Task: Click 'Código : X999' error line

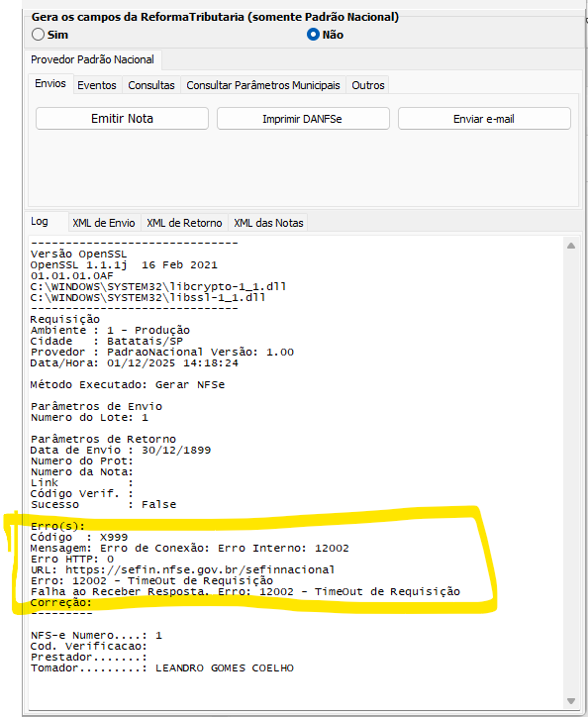Action: (79, 538)
